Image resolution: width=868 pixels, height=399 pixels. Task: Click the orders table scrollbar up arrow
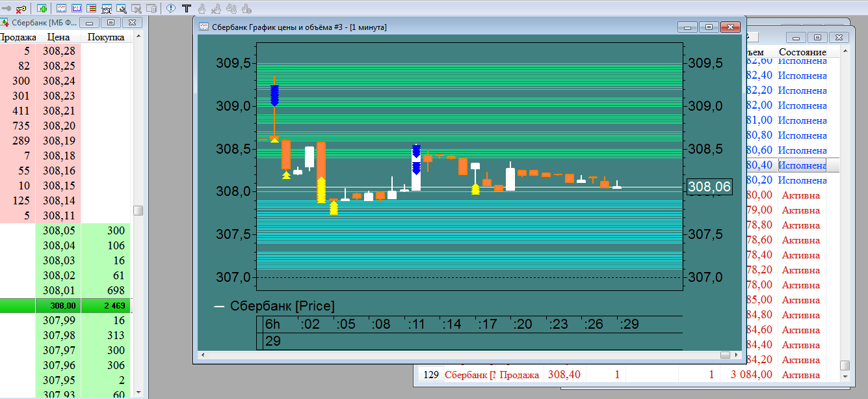point(845,52)
